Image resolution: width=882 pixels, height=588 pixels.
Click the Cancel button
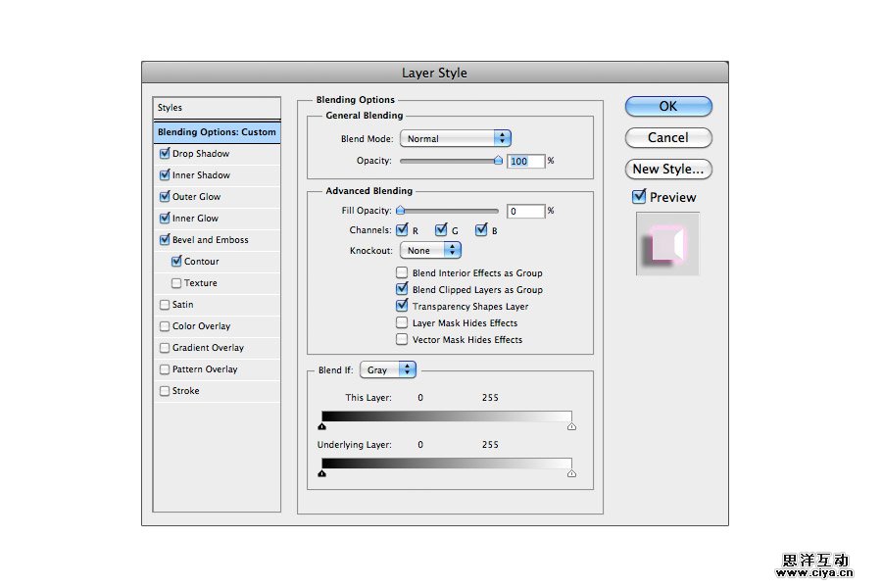point(668,138)
